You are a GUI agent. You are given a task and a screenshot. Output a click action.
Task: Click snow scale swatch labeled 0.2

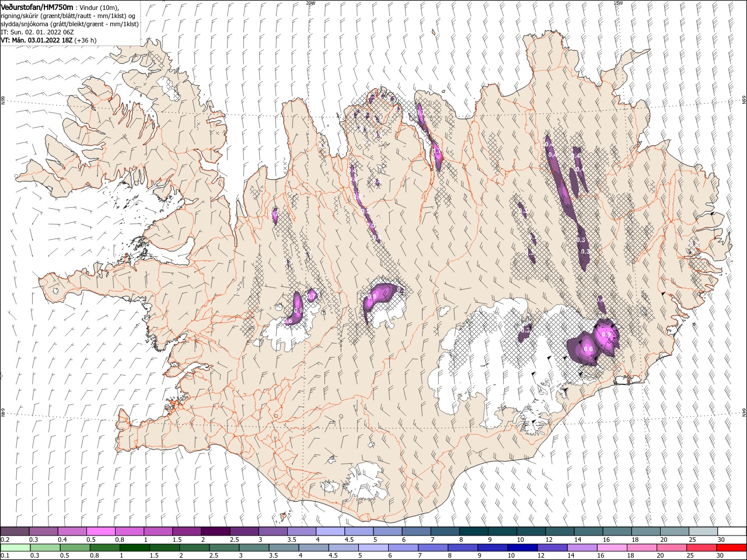(15, 531)
